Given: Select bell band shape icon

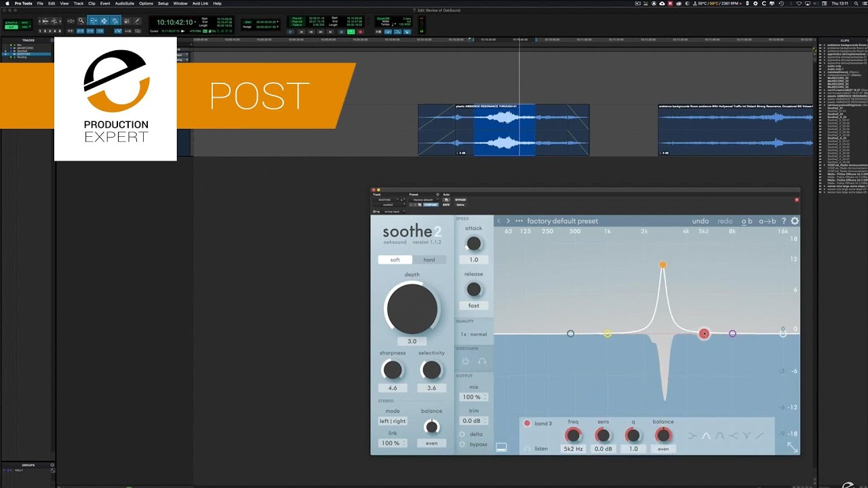Looking at the screenshot, I should [706, 436].
